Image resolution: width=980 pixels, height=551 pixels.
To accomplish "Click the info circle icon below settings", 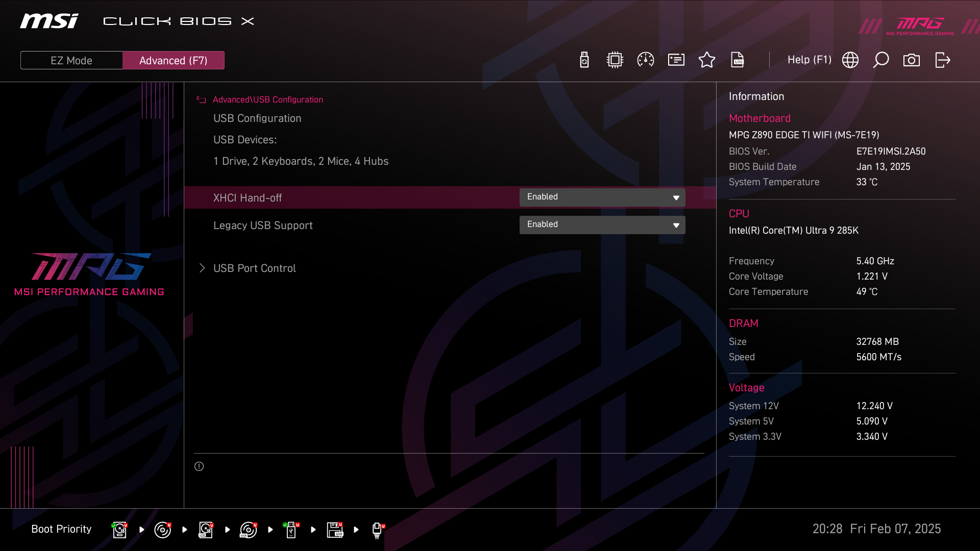I will coord(199,466).
